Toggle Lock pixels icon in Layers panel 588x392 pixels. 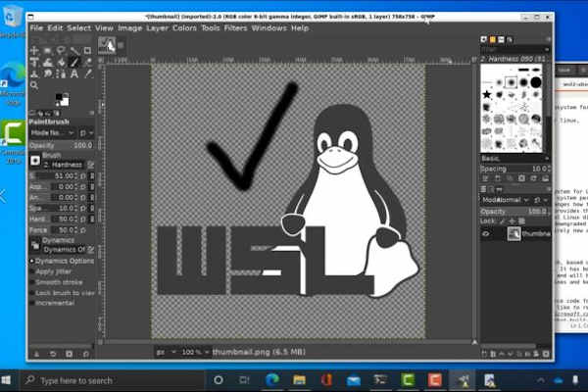tap(503, 221)
